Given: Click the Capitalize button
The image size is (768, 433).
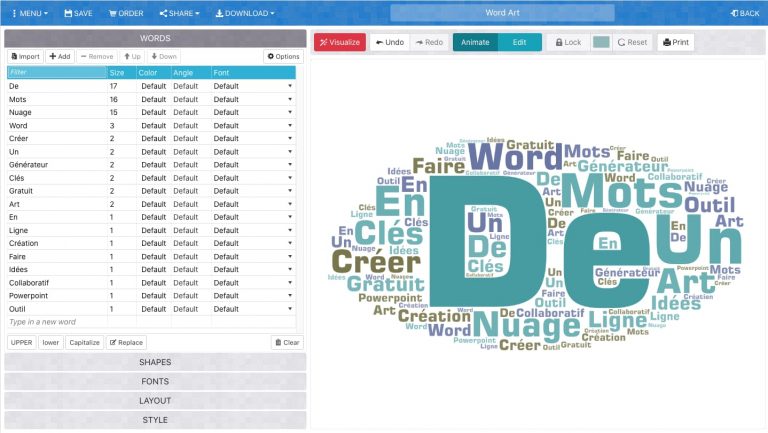Looking at the screenshot, I should [84, 342].
